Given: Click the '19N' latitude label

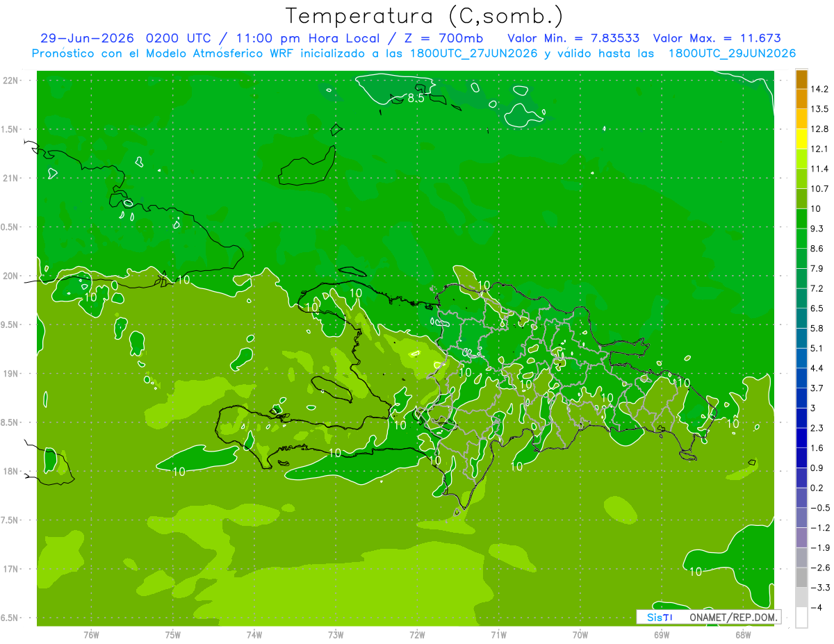Looking at the screenshot, I should pos(11,374).
